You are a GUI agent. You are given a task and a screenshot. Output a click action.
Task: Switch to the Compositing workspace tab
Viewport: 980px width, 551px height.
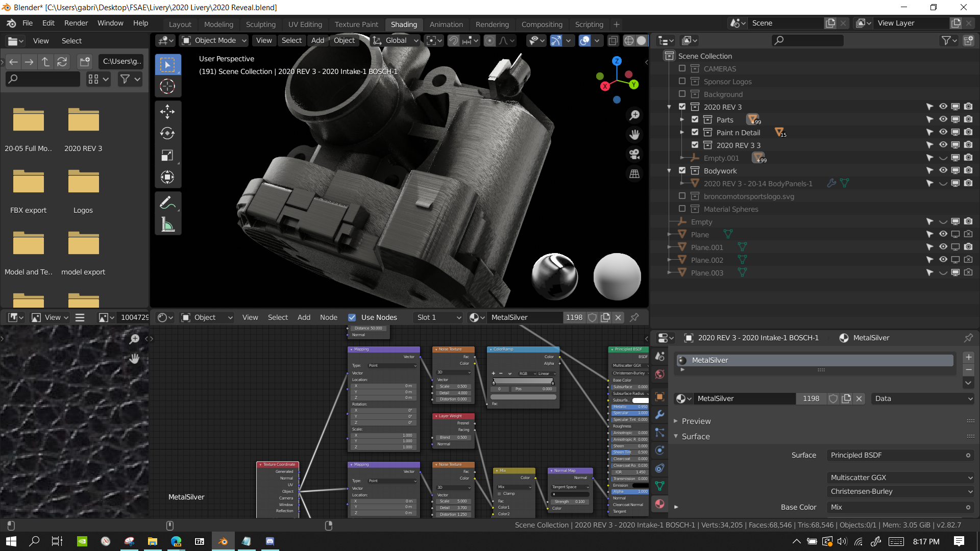[x=542, y=24]
